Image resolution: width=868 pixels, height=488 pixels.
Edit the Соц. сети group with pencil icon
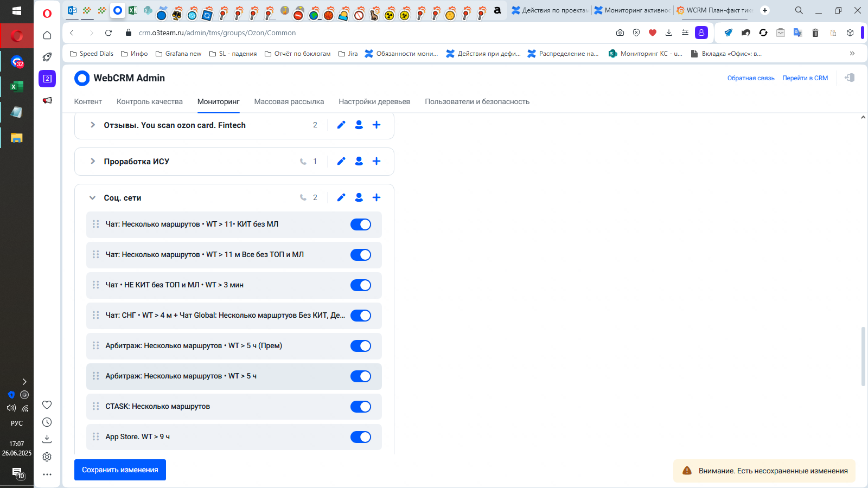coord(341,197)
